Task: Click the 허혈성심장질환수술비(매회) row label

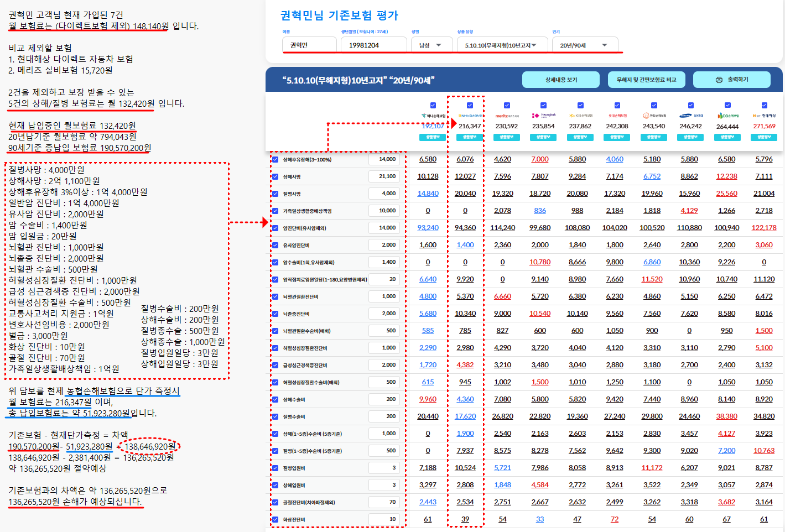Action: pyautogui.click(x=311, y=383)
